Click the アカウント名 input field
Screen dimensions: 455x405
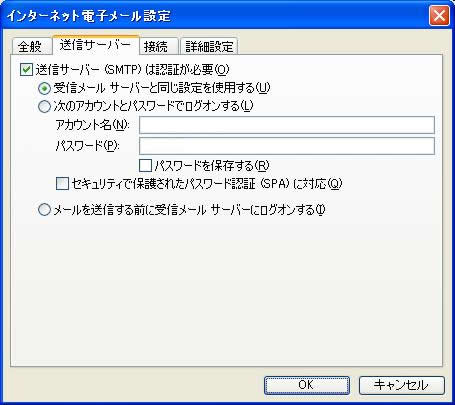[x=287, y=125]
